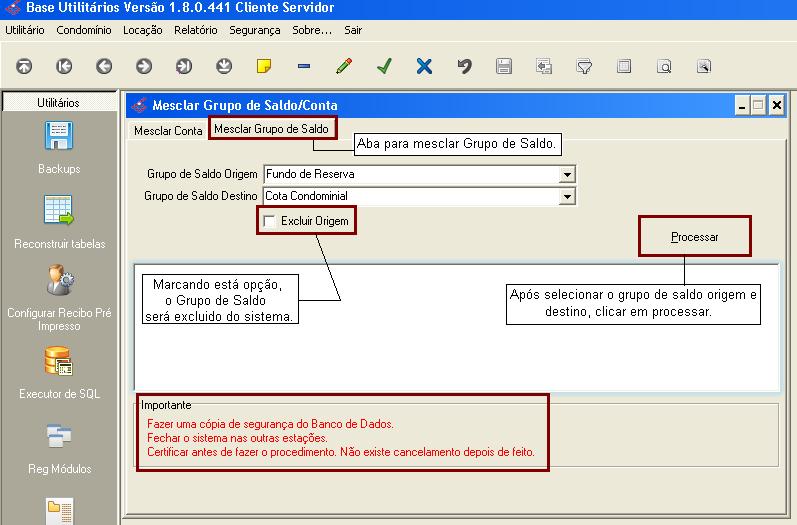Image resolution: width=797 pixels, height=525 pixels.
Task: Click the green pencil edit icon
Action: 344,67
